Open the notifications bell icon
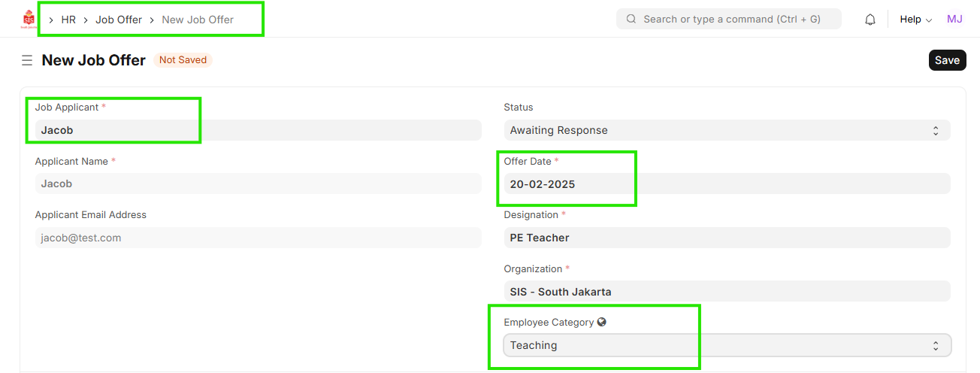This screenshot has height=373, width=980. (x=870, y=20)
